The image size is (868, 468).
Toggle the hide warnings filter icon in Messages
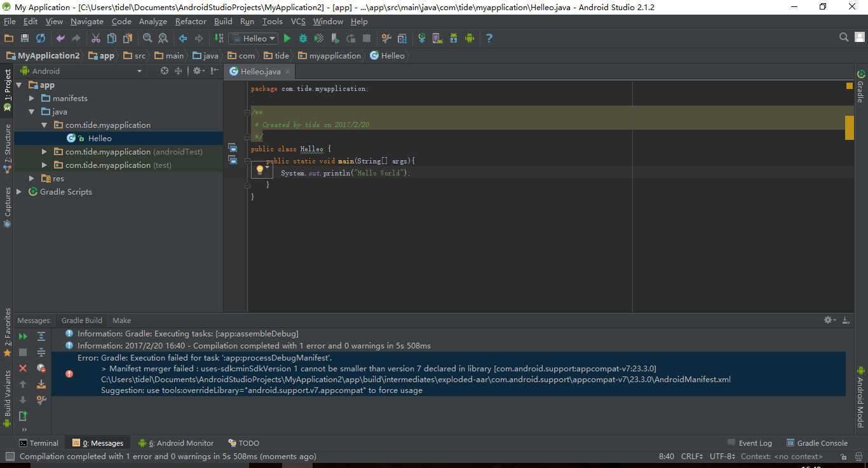41,368
